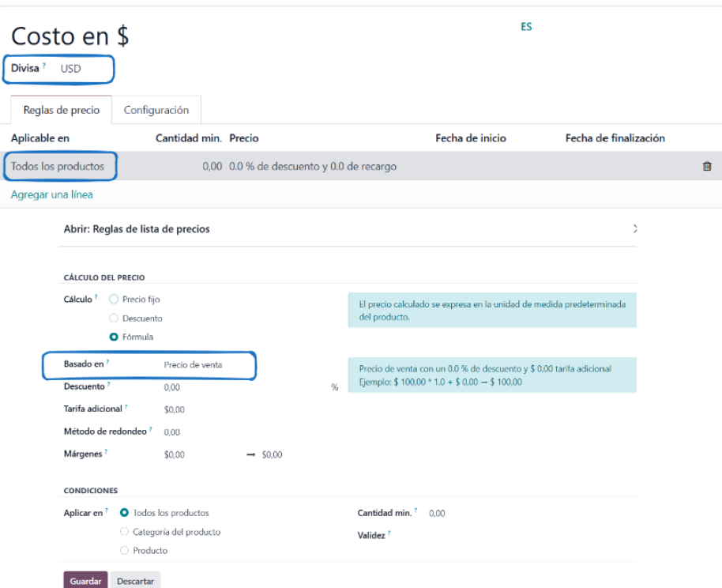Click the Agregar una línea link
The image size is (722, 588).
pos(52,194)
